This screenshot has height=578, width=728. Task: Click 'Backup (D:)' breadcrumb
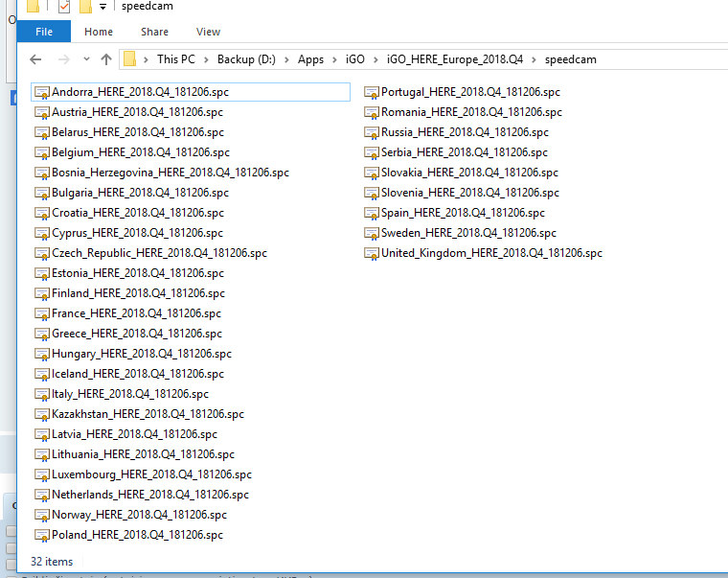pyautogui.click(x=246, y=59)
